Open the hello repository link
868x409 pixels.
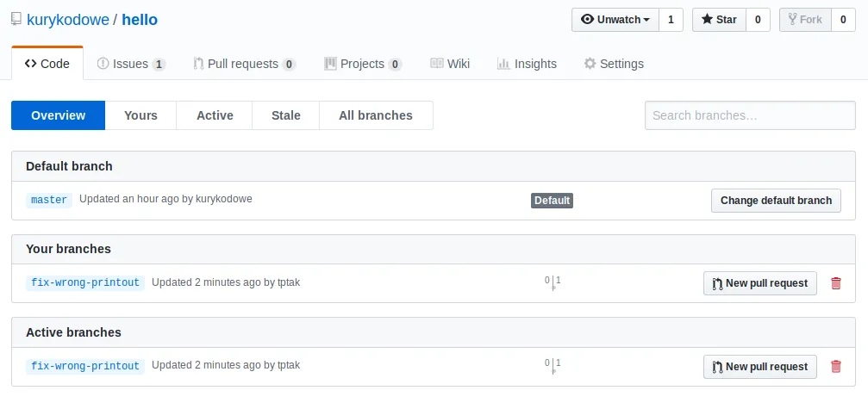(x=140, y=20)
